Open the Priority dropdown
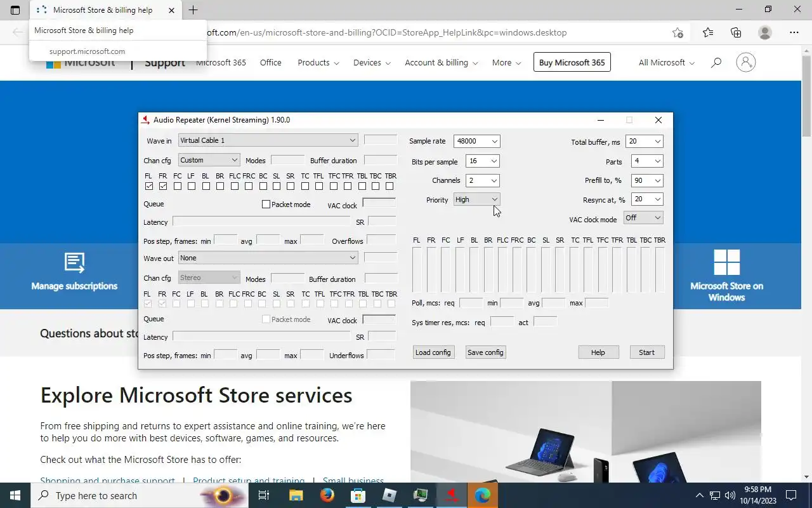The height and width of the screenshot is (508, 812). coord(476,199)
